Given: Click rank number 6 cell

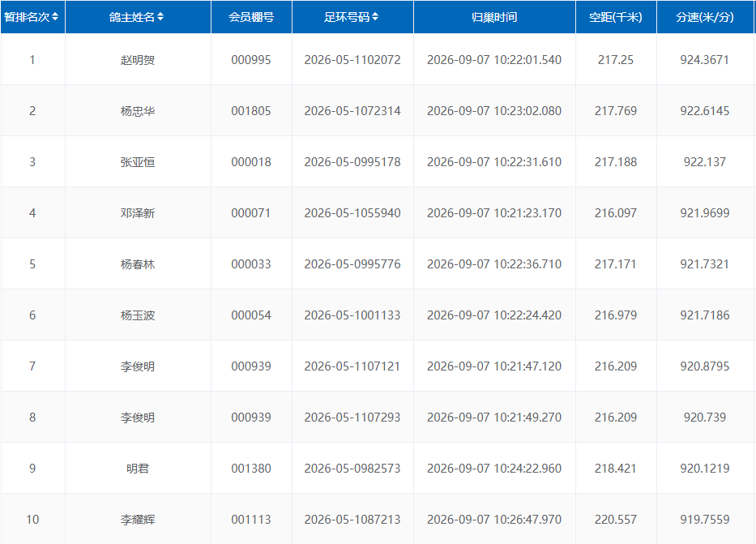Looking at the screenshot, I should [32, 315].
